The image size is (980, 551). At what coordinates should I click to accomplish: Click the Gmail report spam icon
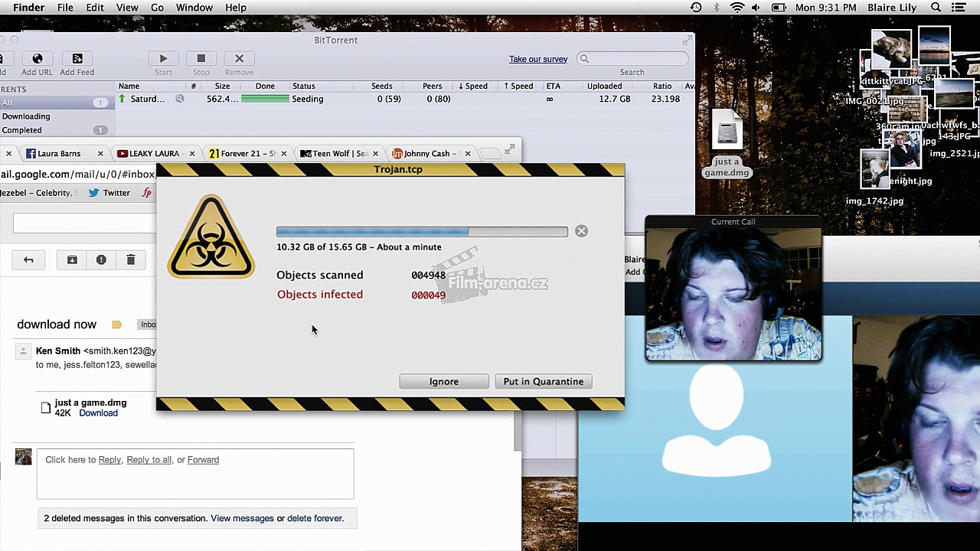[x=101, y=260]
